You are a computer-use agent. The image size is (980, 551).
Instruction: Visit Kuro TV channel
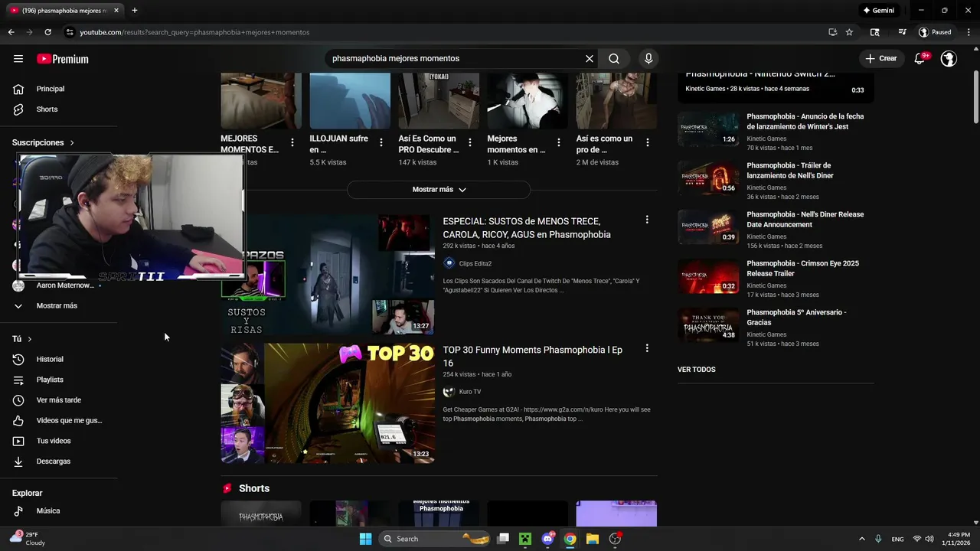point(469,392)
